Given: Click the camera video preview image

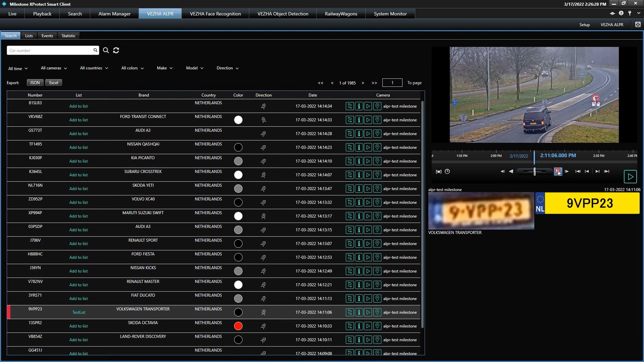Looking at the screenshot, I should (534, 95).
